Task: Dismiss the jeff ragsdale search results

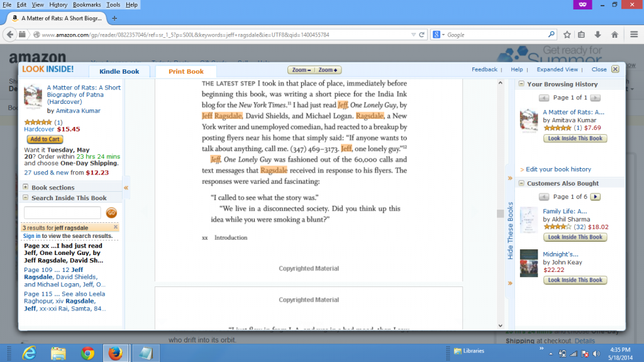Action: [116, 227]
